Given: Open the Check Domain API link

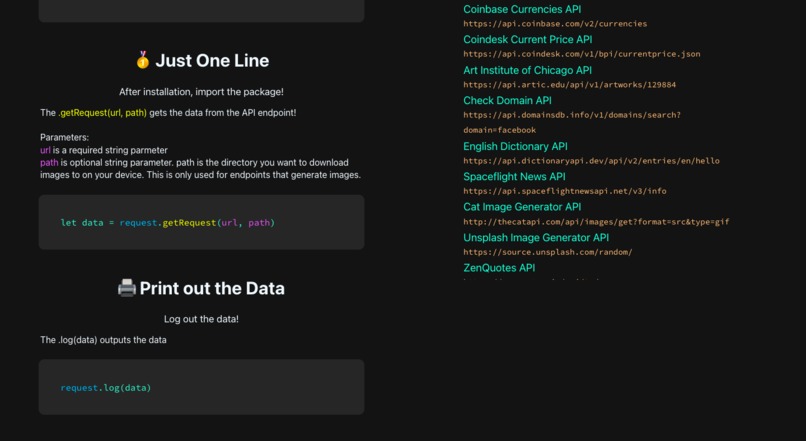Looking at the screenshot, I should [507, 100].
